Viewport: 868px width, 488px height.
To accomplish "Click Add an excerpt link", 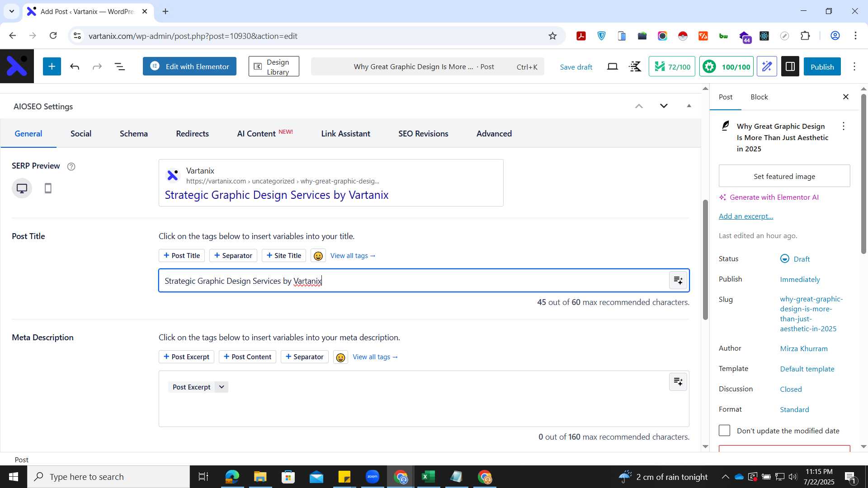I will tap(746, 216).
